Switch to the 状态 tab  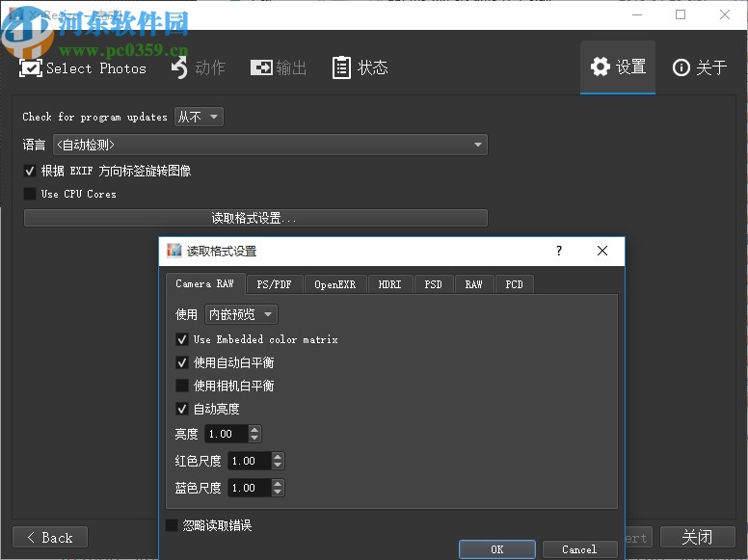click(361, 67)
